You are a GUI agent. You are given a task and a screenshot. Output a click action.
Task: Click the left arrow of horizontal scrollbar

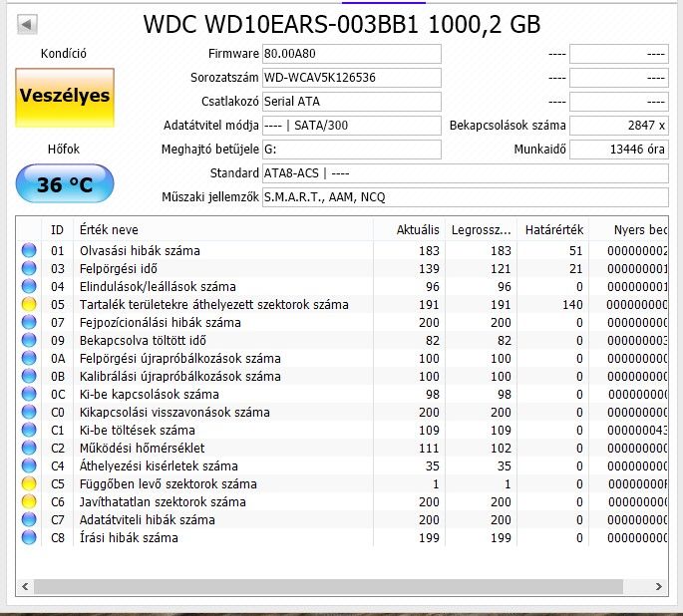pyautogui.click(x=25, y=586)
